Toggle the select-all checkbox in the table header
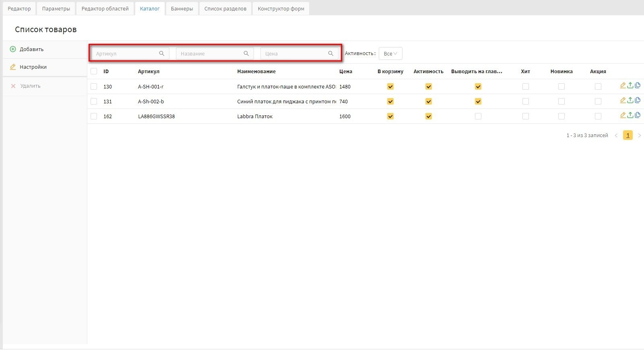Viewport: 644px width, 351px height. coord(94,72)
